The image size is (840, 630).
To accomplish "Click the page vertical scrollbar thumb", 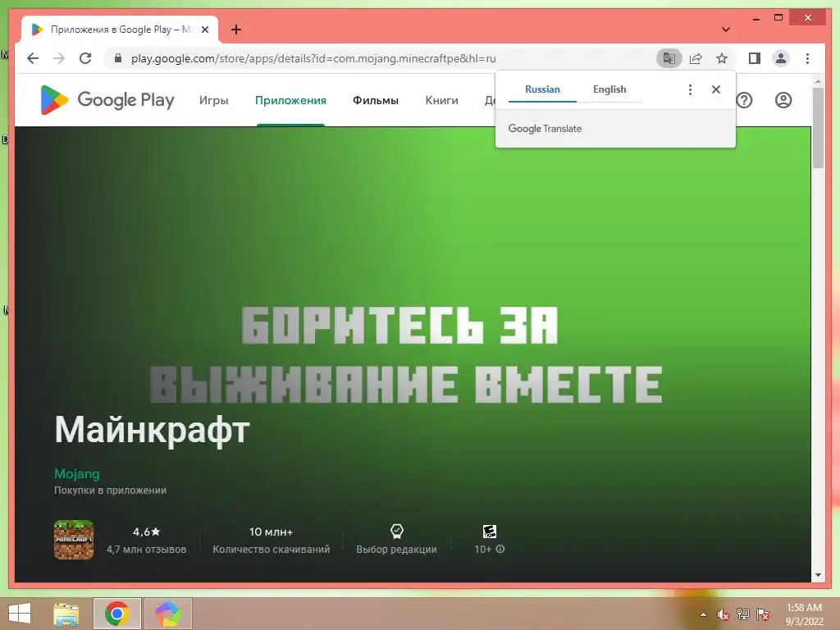I will coord(818,127).
